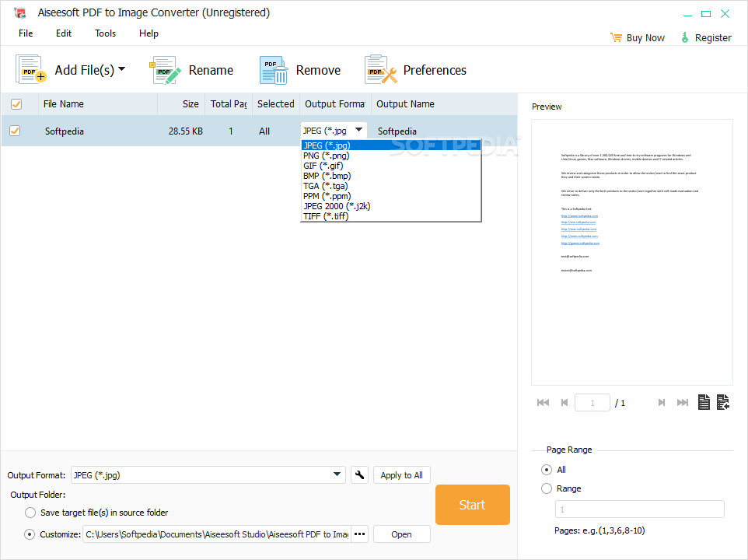Viewport: 748px width, 560px height.
Task: Go to last preview page
Action: pos(683,403)
